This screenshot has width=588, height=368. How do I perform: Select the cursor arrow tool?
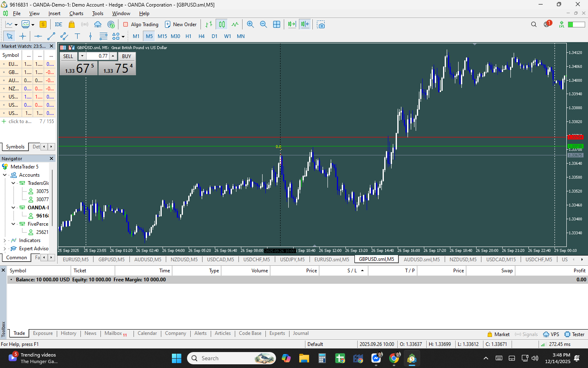tap(9, 36)
